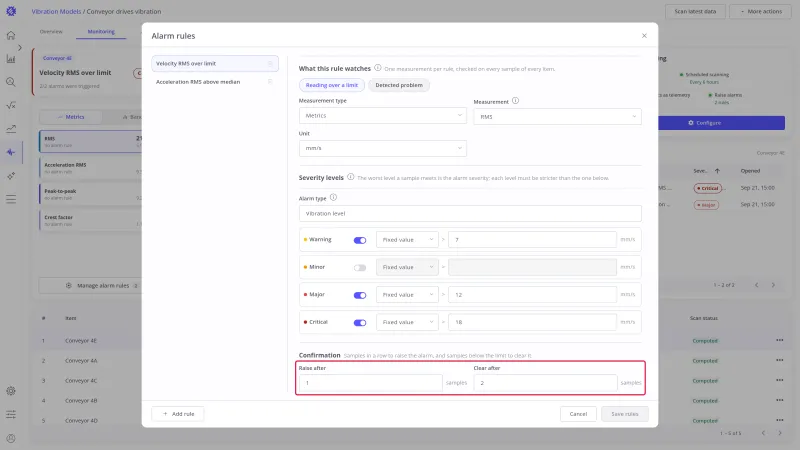This screenshot has height=450, width=800.
Task: Select the Velocity RMS over limit rule
Action: (x=215, y=64)
